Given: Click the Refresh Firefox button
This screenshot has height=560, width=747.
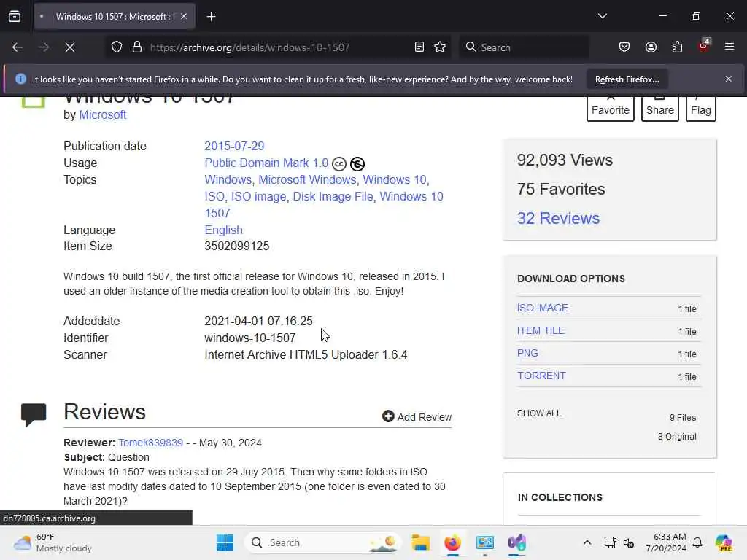Looking at the screenshot, I should (627, 79).
